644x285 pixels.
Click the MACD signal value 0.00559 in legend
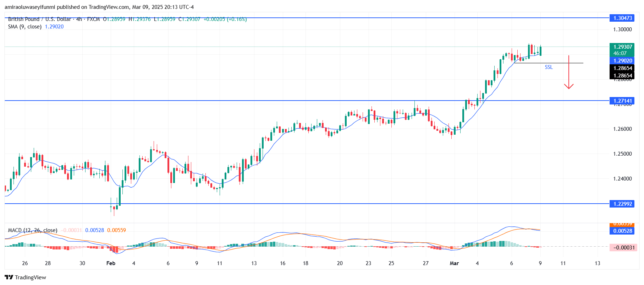[116, 230]
